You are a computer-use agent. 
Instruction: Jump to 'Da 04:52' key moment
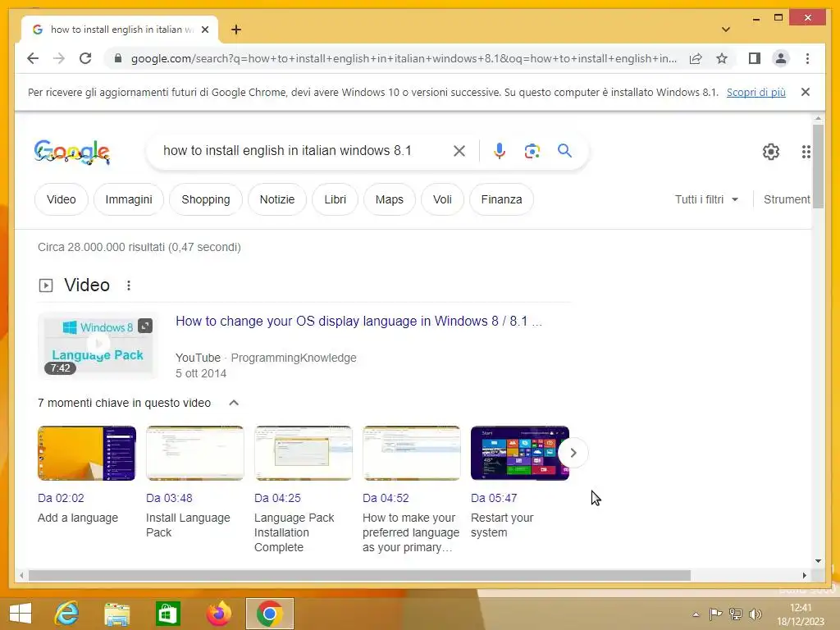(386, 498)
